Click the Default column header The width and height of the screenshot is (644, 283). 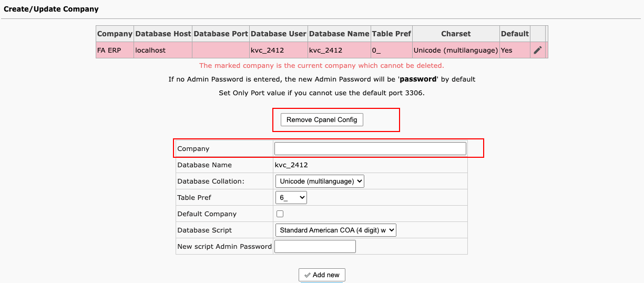pyautogui.click(x=515, y=34)
